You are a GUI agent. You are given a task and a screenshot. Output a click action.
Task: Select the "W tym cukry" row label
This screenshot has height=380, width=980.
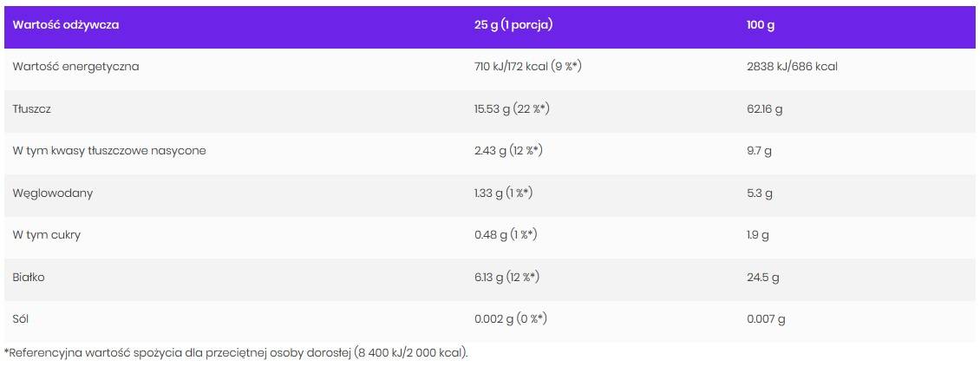click(48, 235)
